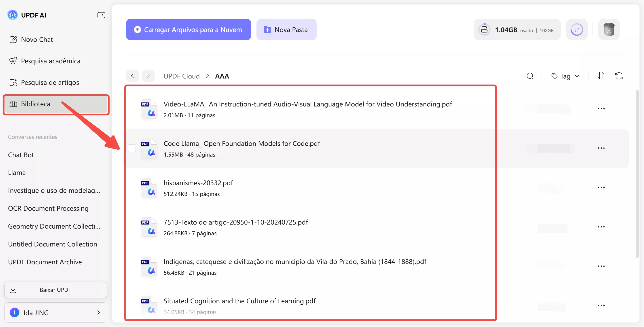Open more options for Video-LLaMA file
This screenshot has height=327, width=644.
(601, 109)
